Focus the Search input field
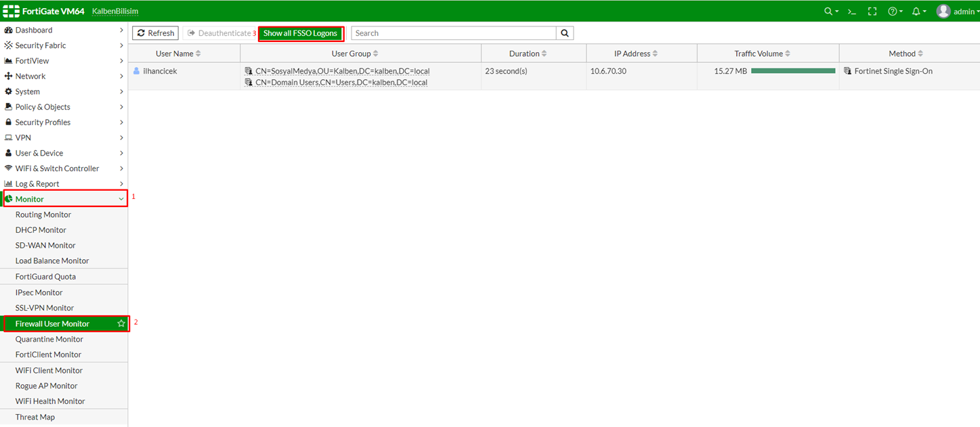The height and width of the screenshot is (427, 980). tap(454, 33)
